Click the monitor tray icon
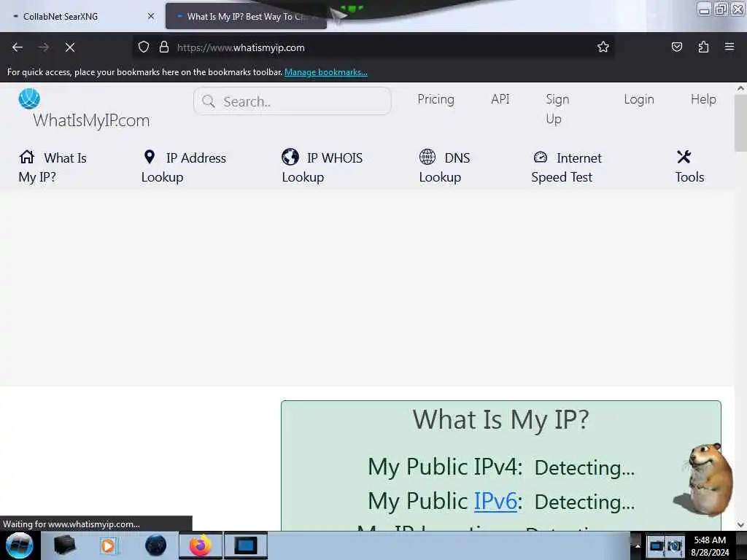 (x=657, y=545)
